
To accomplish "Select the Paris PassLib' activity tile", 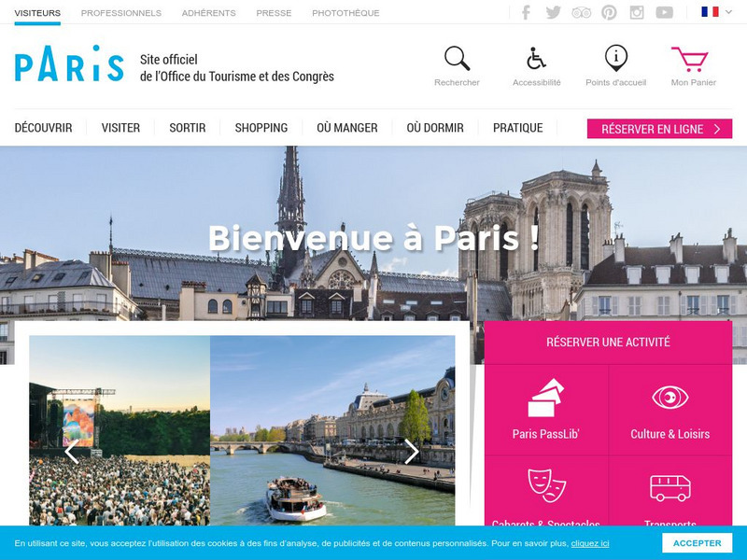I will pyautogui.click(x=546, y=410).
